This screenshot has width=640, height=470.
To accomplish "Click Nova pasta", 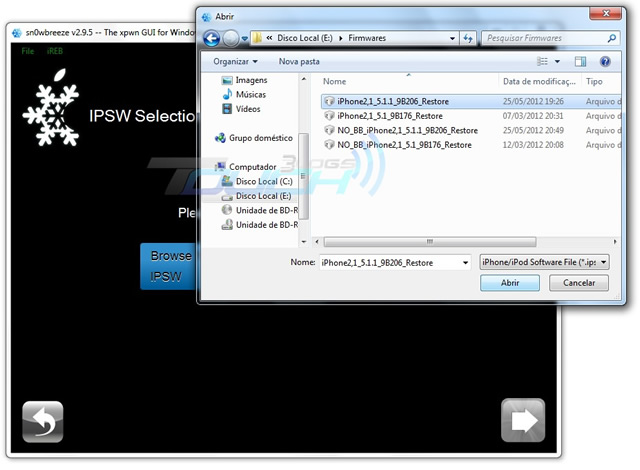I will click(x=299, y=62).
